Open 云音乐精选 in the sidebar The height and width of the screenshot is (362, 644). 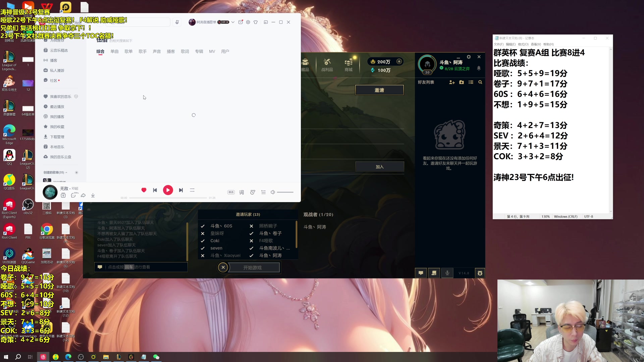click(59, 50)
